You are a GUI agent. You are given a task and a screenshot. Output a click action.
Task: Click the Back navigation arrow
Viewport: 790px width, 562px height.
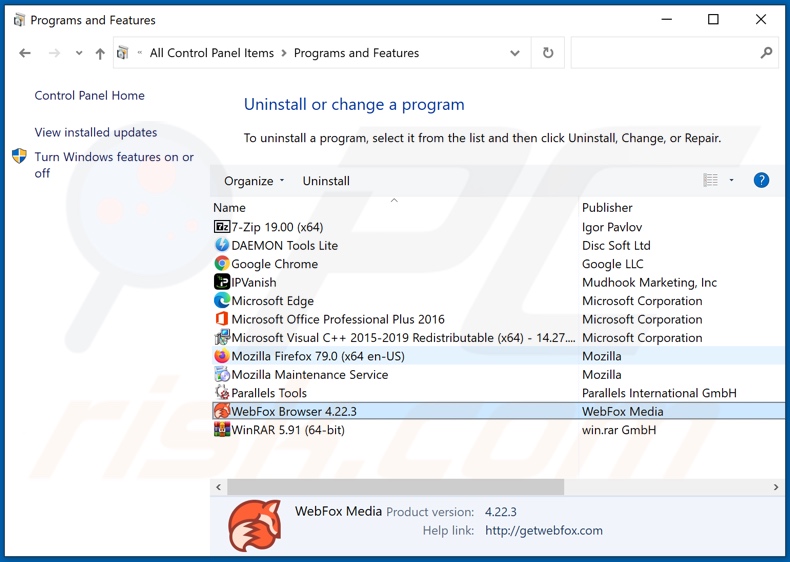(x=25, y=53)
